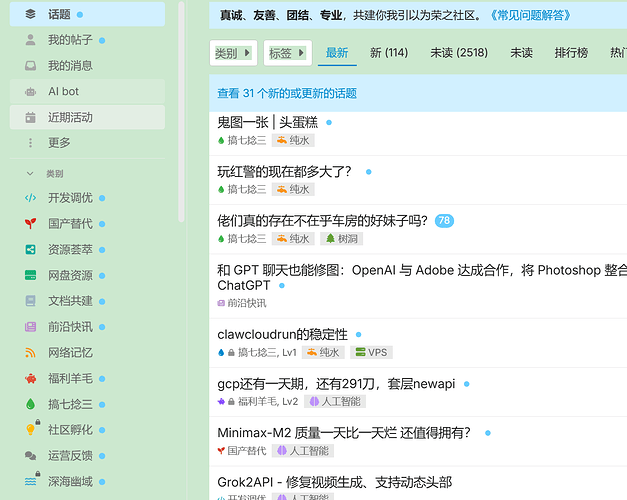Click the 网盘资源 drive icon
627x500 pixels.
[30, 275]
